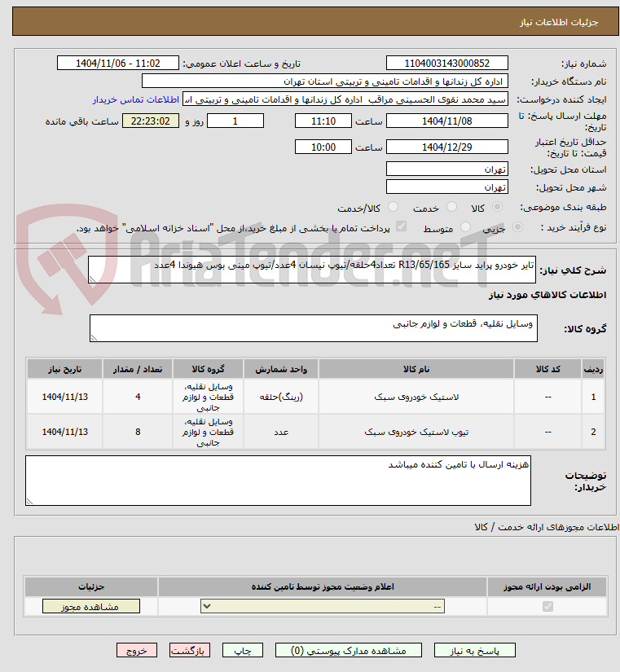This screenshot has width=620, height=672.
Task: Click the کد کالا column header
Action: click(x=548, y=369)
